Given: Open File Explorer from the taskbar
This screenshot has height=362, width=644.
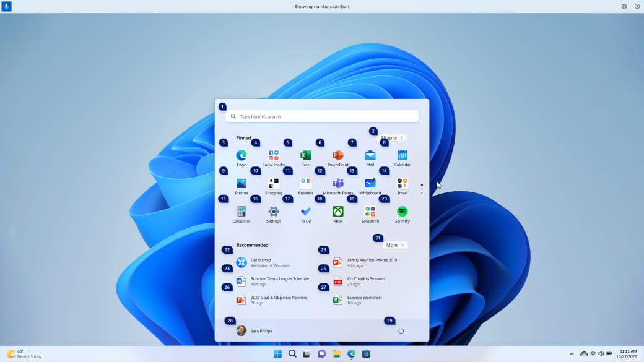Looking at the screenshot, I should click(x=336, y=354).
